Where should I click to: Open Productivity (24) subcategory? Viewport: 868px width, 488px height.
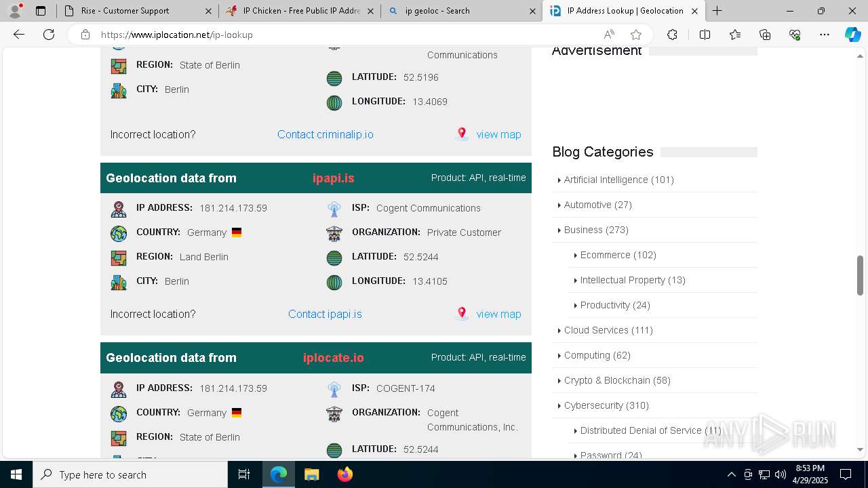click(x=615, y=305)
